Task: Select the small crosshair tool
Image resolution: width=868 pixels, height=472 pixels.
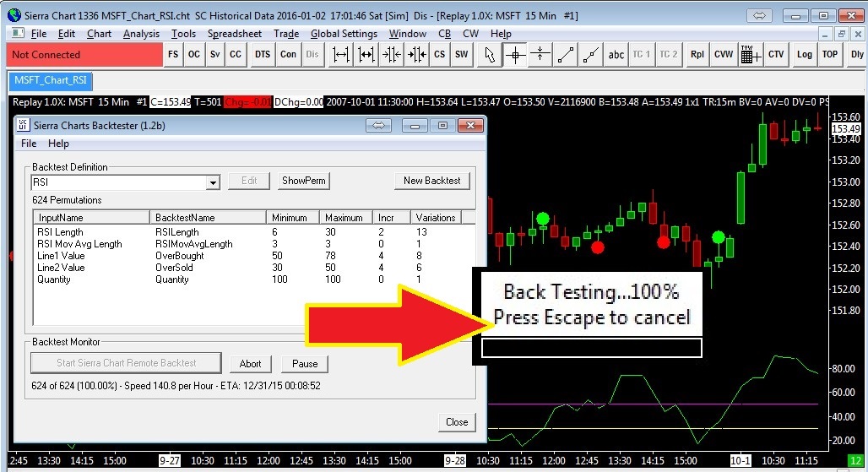Action: pyautogui.click(x=540, y=54)
